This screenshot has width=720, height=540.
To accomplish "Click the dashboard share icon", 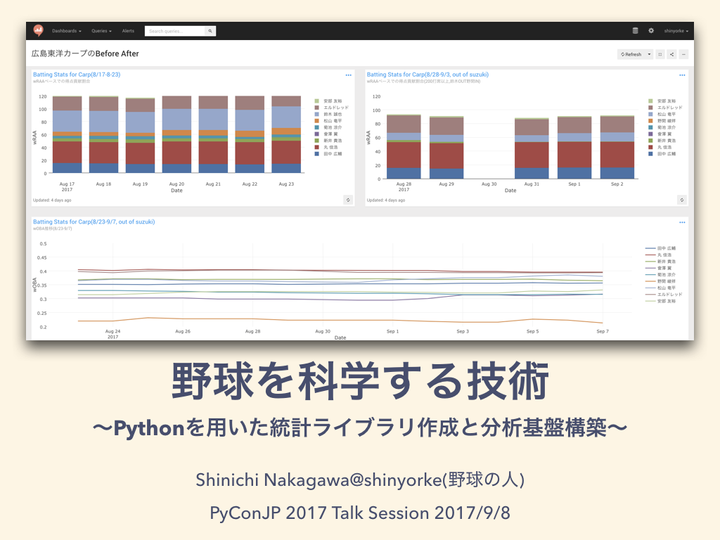I will pos(672,54).
